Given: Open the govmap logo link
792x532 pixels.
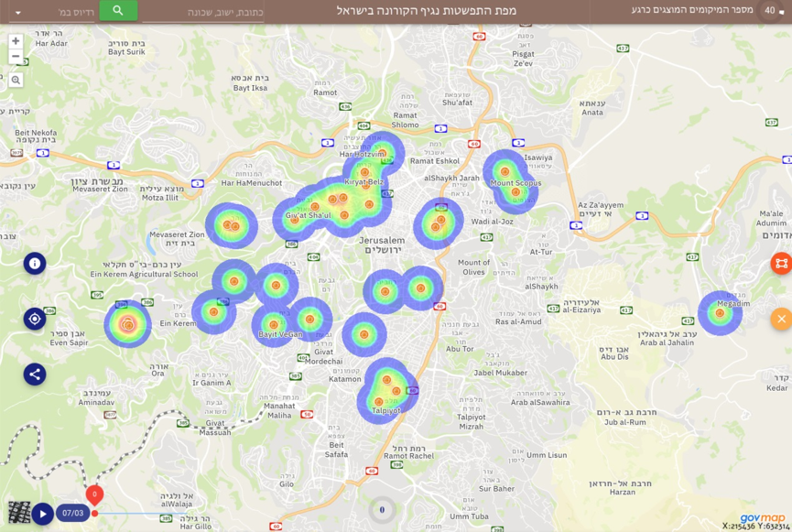Looking at the screenshot, I should (x=762, y=518).
